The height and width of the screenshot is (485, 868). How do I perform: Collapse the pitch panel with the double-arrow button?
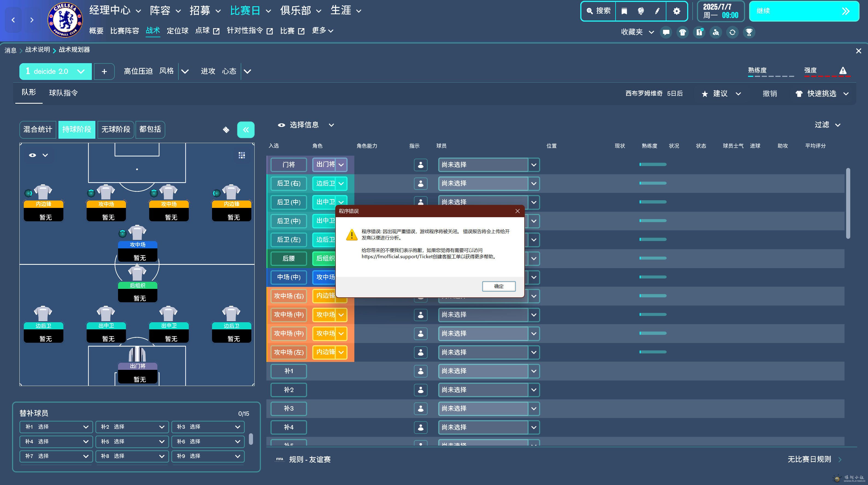(x=246, y=130)
